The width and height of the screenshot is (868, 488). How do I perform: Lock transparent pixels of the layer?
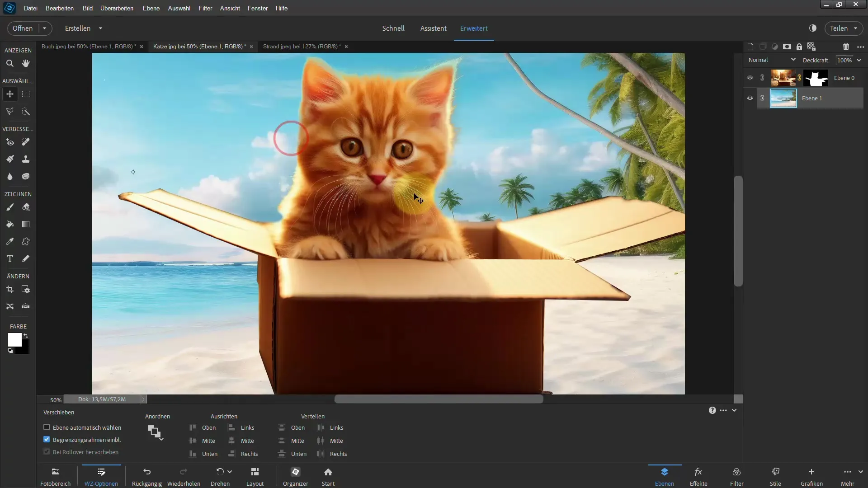811,47
